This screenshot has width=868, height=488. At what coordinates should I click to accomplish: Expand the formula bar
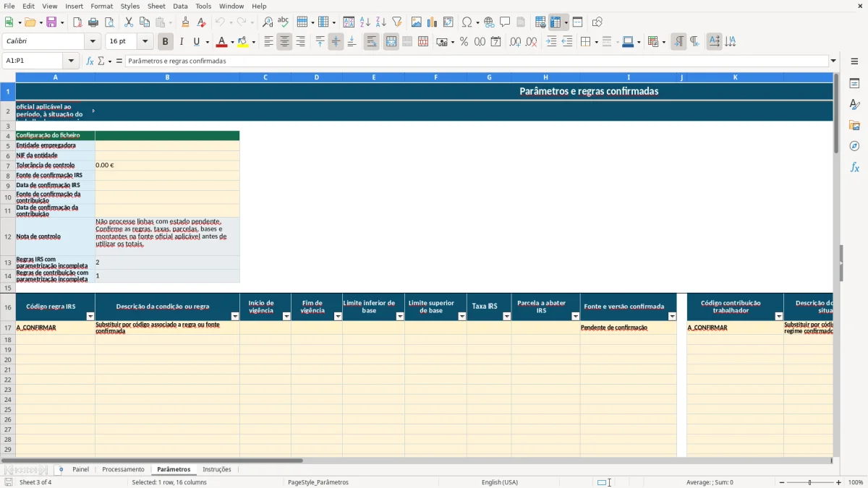point(833,61)
